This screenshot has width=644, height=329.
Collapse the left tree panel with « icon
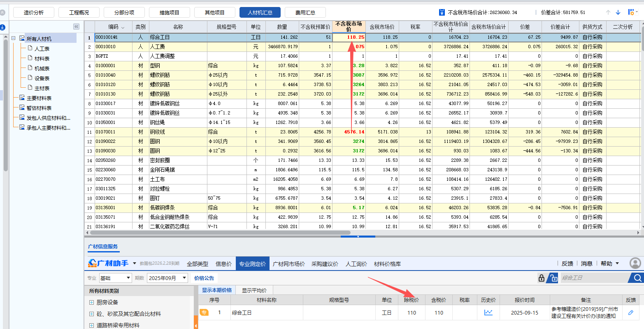click(76, 26)
